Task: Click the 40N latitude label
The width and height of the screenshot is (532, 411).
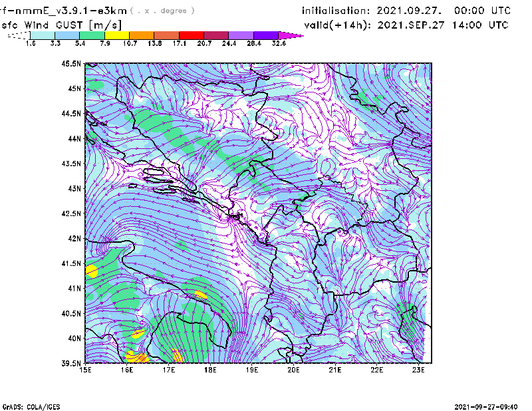Action: [x=74, y=339]
